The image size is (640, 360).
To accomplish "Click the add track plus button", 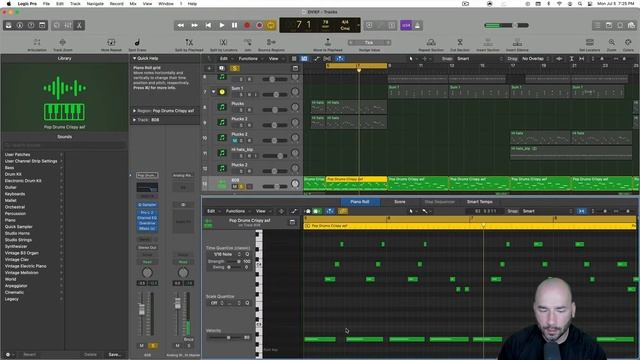I will (209, 68).
